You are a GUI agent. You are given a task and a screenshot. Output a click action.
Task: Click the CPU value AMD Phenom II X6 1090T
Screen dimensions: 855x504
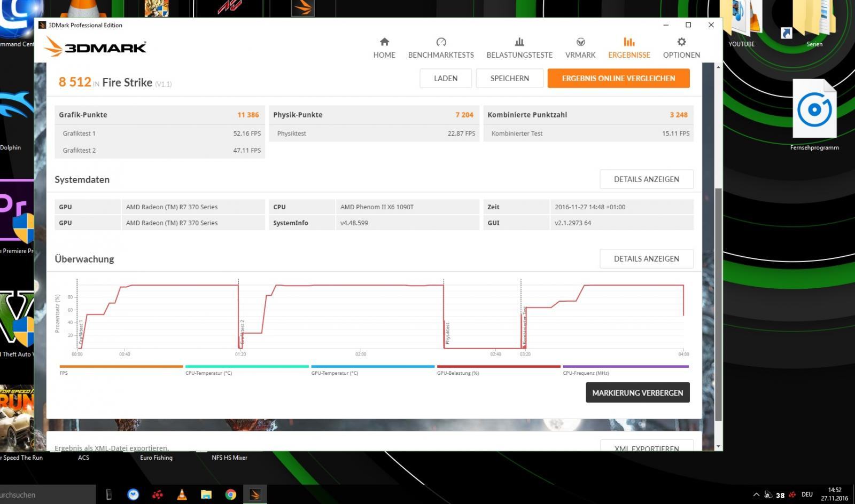pos(377,207)
